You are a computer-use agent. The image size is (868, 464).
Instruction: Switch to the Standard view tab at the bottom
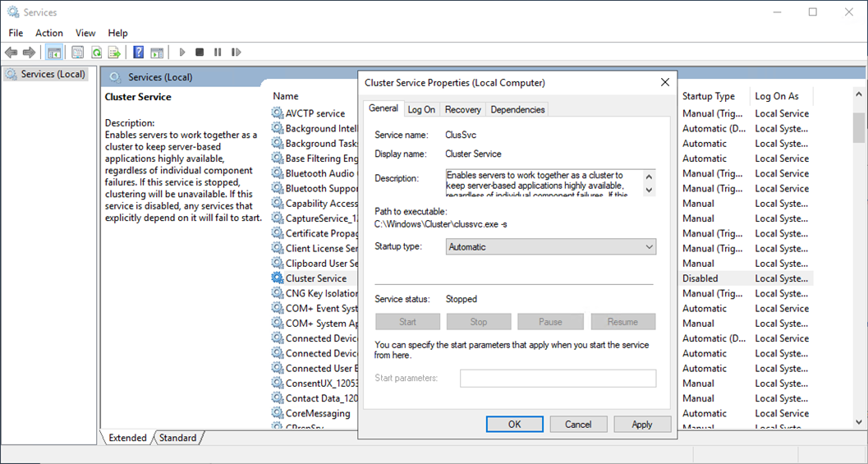tap(177, 439)
